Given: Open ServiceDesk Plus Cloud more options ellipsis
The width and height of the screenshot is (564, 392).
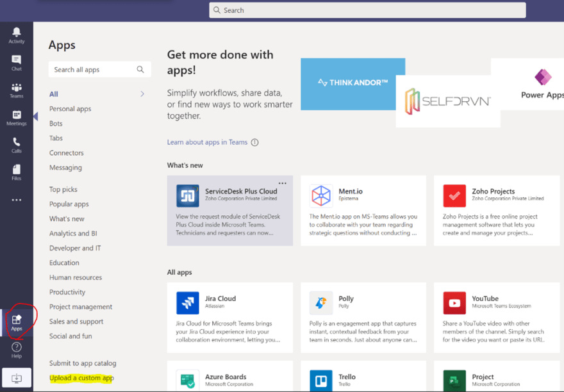Looking at the screenshot, I should pyautogui.click(x=283, y=183).
